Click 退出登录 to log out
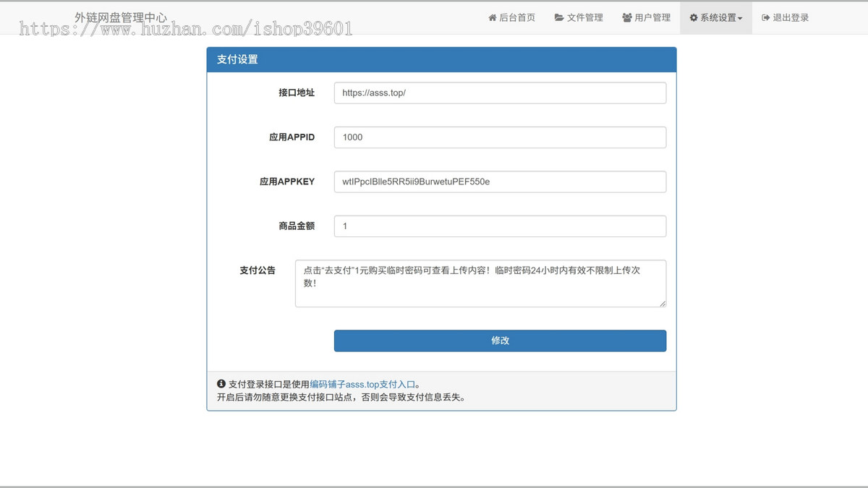Image resolution: width=868 pixels, height=488 pixels. click(785, 17)
